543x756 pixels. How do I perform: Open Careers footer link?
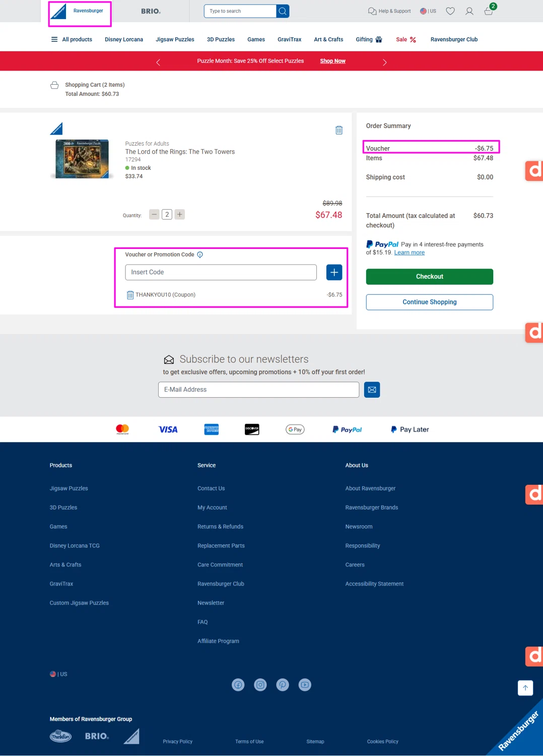pyautogui.click(x=355, y=565)
